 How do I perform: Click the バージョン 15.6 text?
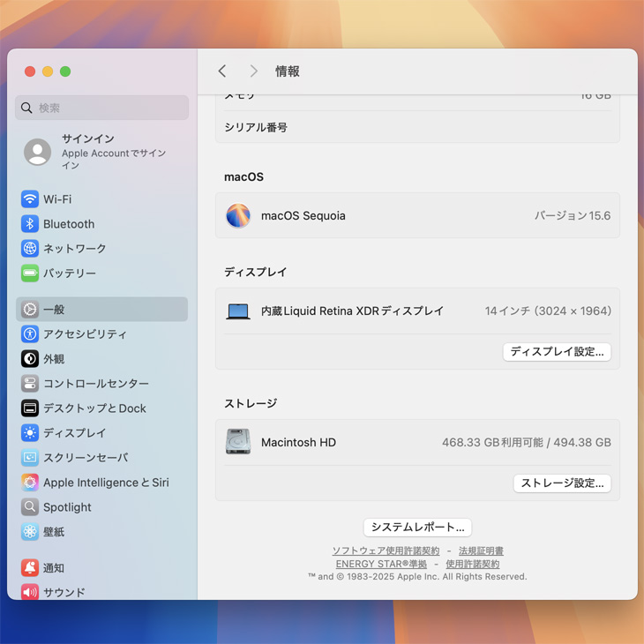point(573,215)
